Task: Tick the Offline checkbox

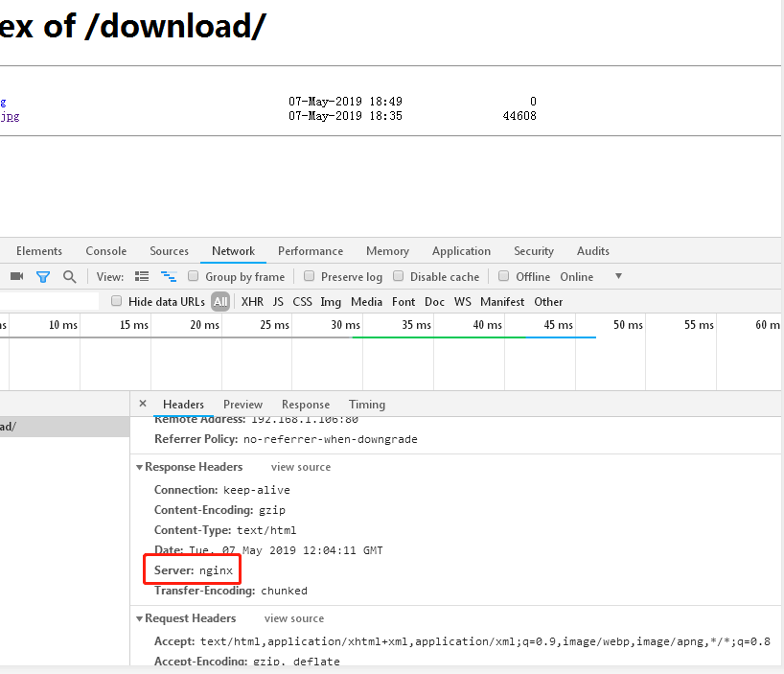Action: tap(504, 277)
